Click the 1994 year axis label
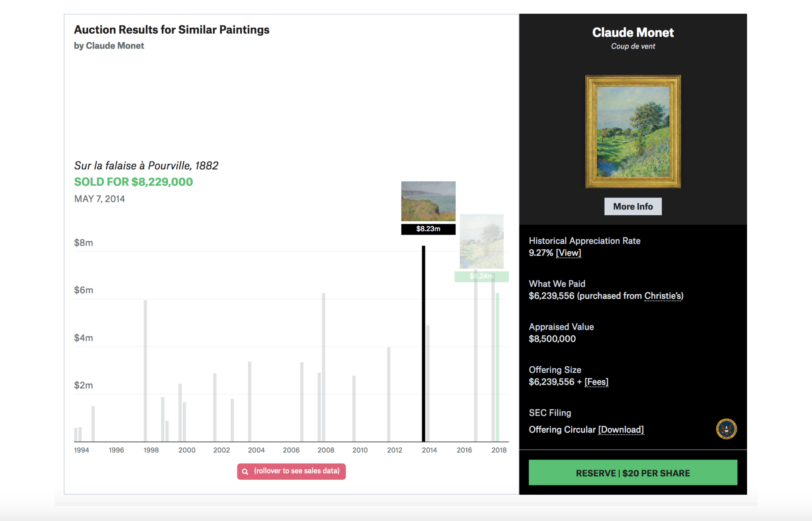The width and height of the screenshot is (812, 521). (x=82, y=450)
